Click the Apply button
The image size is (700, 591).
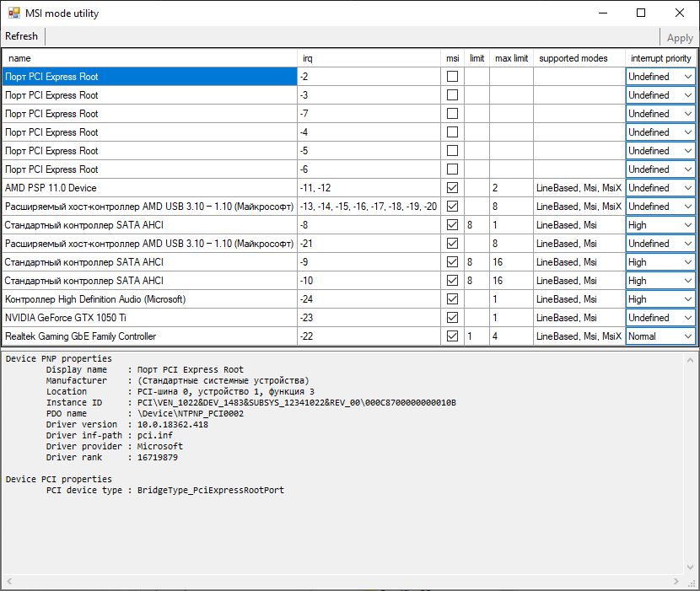click(x=680, y=38)
